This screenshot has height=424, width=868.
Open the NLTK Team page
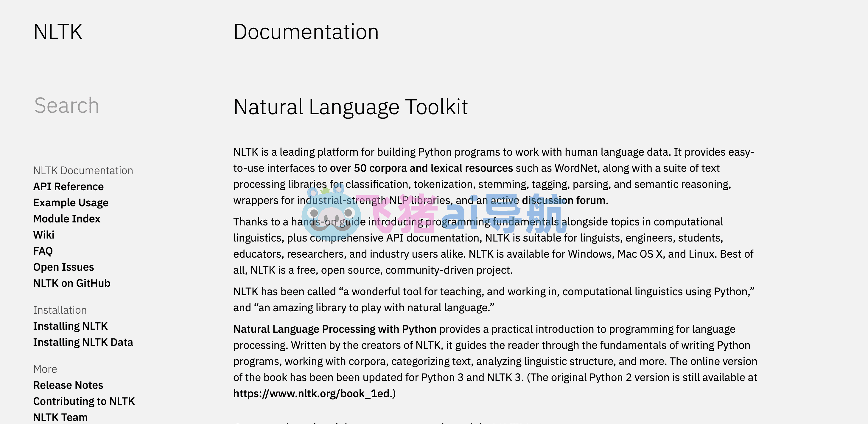tap(61, 417)
